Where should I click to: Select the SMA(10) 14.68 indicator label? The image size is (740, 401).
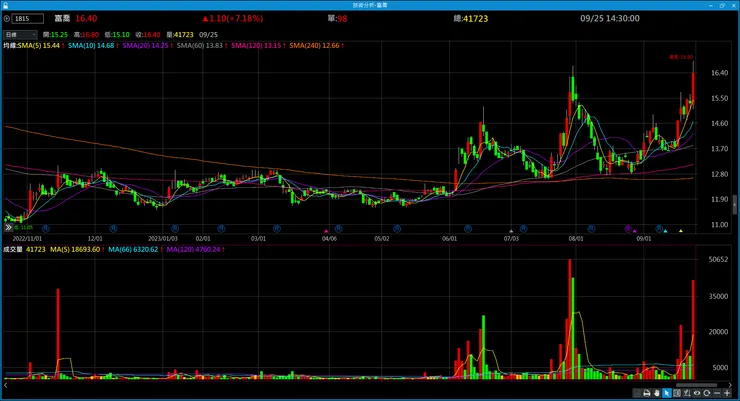tap(93, 46)
